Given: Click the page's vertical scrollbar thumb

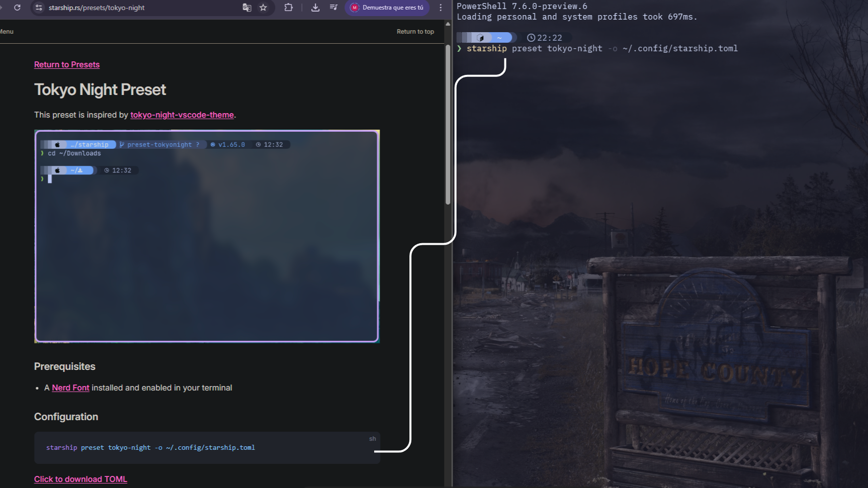Looking at the screenshot, I should (448, 126).
